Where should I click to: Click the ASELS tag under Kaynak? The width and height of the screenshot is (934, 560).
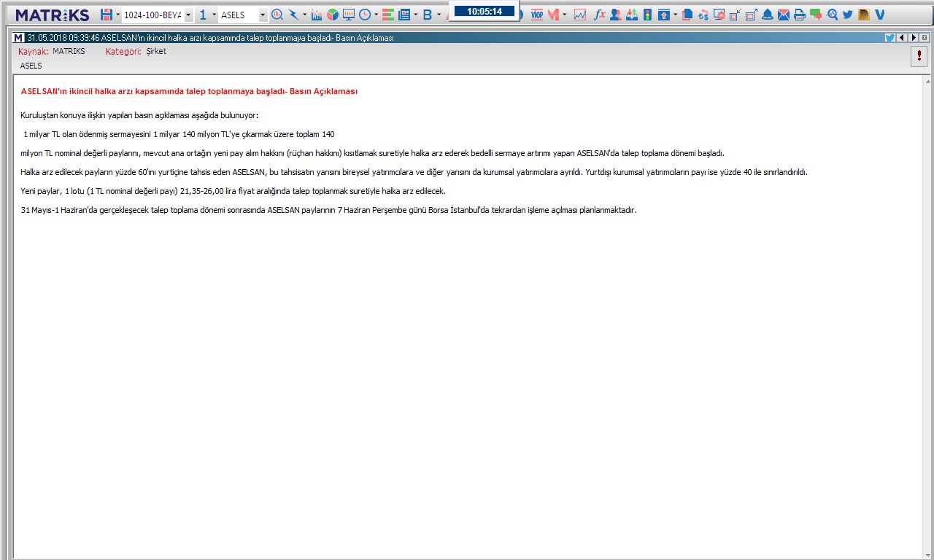coord(31,66)
